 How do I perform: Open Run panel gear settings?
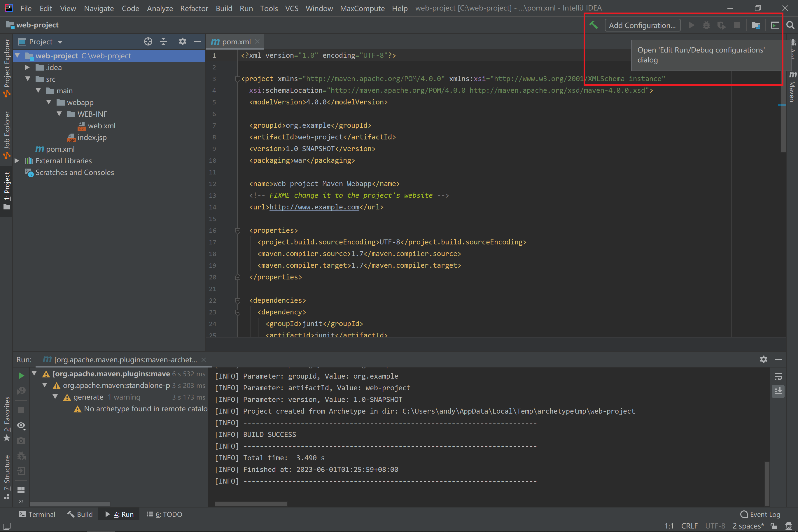(763, 359)
